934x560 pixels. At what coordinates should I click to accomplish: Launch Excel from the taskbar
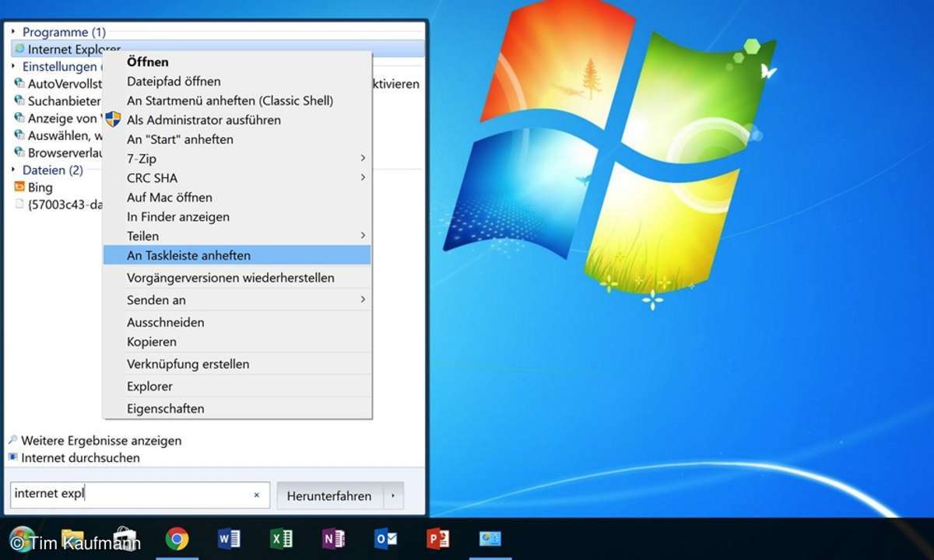[281, 538]
